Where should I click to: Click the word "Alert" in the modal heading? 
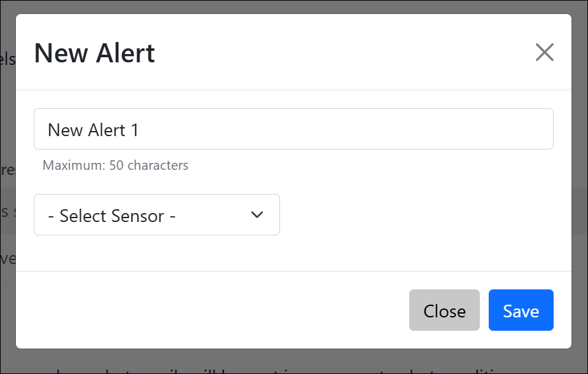125,53
